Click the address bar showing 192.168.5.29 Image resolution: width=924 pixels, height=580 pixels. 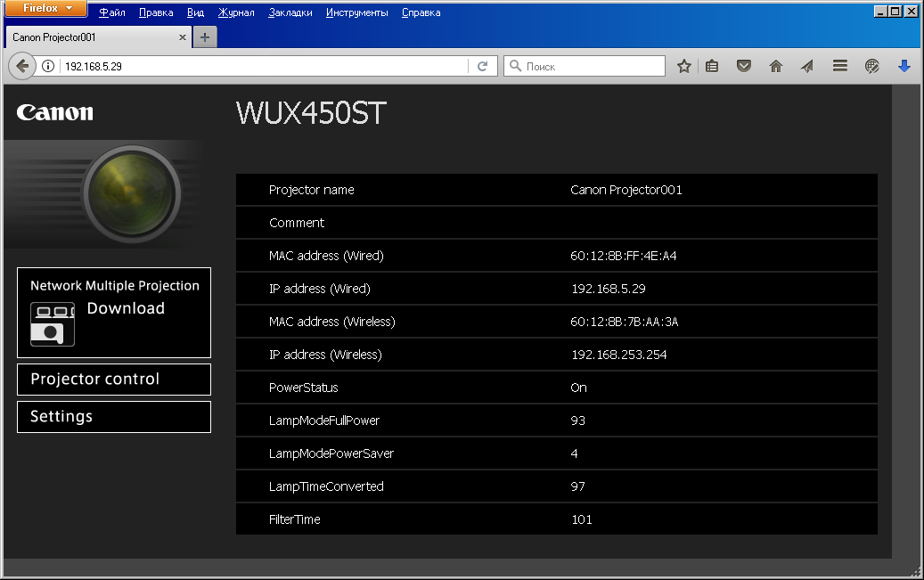266,66
